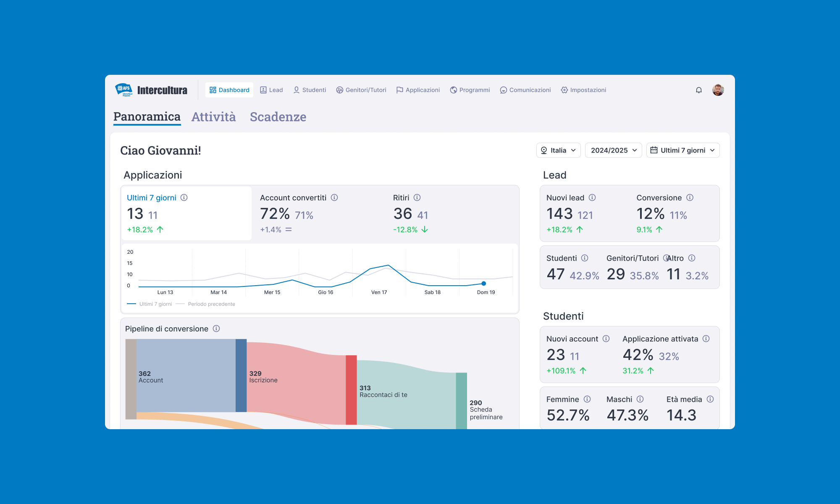Select the Ultimi 7 giorni metric card

(186, 213)
